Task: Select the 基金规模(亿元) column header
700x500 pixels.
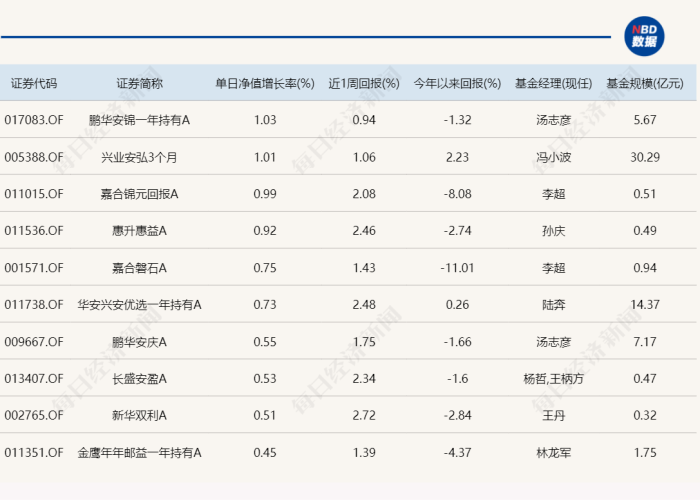Action: (x=645, y=83)
